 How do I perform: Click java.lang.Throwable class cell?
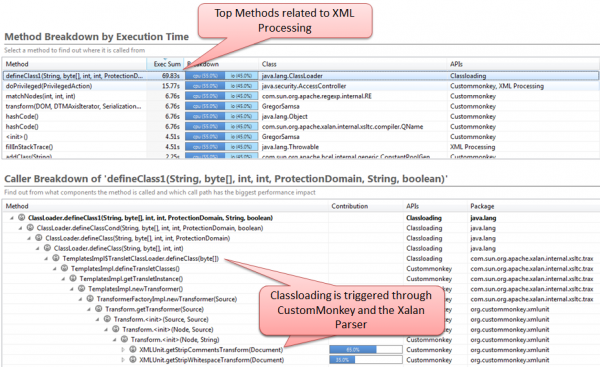[290, 147]
